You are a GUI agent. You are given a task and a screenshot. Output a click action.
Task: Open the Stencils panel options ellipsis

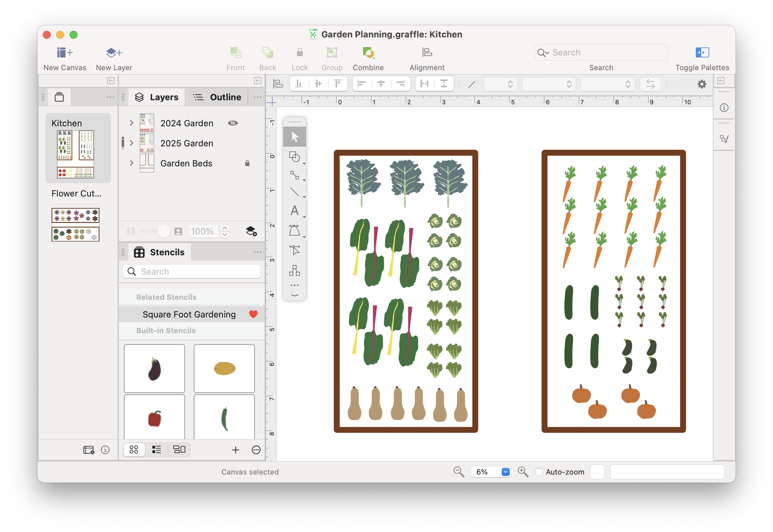(257, 252)
